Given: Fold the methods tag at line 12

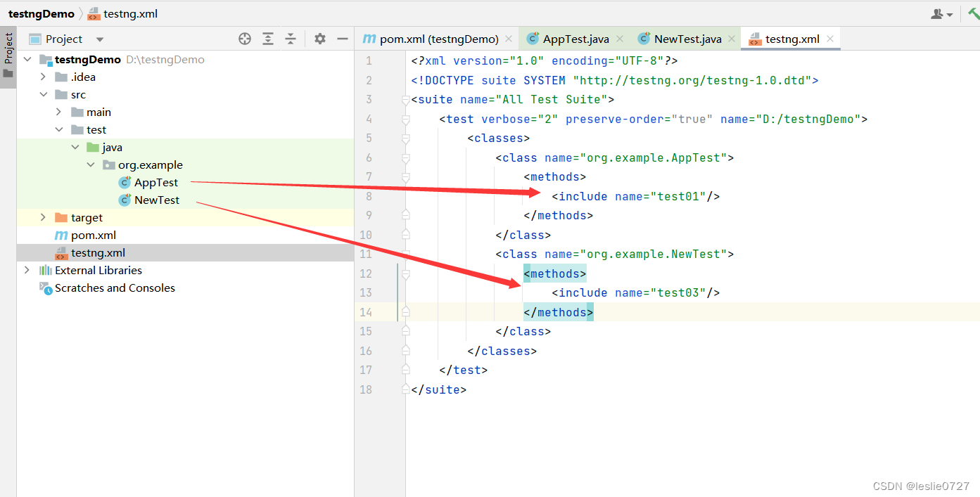Looking at the screenshot, I should click(405, 274).
